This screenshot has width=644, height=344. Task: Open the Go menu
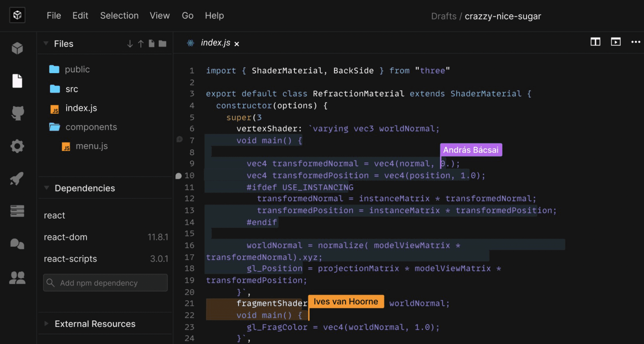187,15
